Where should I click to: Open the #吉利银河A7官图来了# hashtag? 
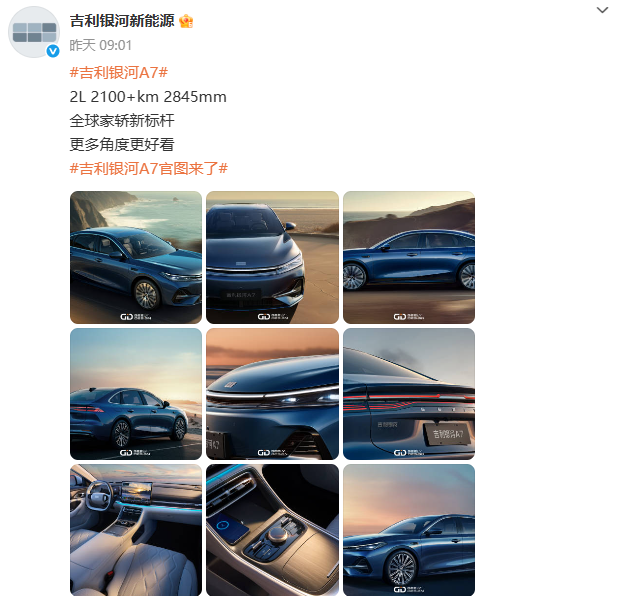149,169
